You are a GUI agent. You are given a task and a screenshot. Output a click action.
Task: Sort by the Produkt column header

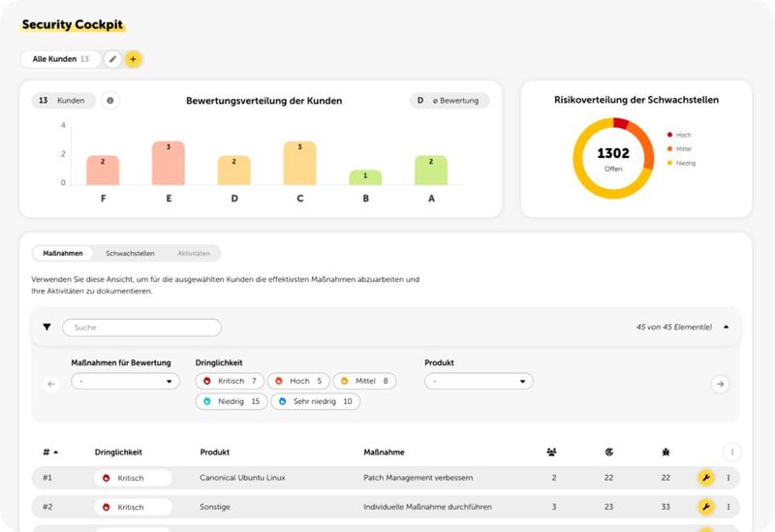[x=214, y=452]
